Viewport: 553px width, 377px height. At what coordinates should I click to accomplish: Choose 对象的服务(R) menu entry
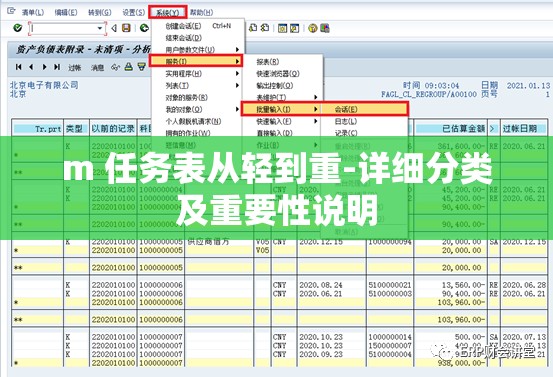187,98
